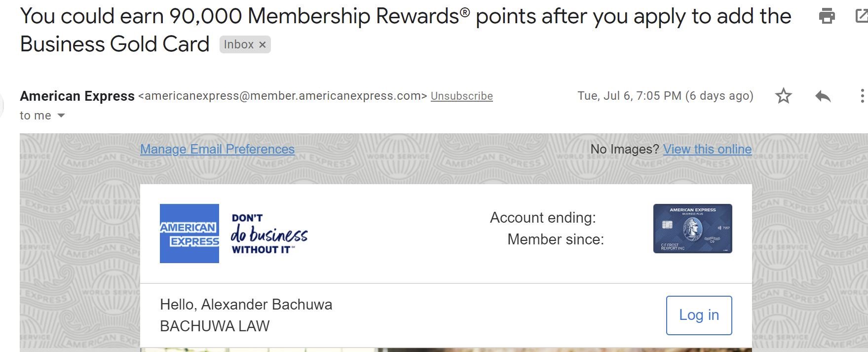This screenshot has width=868, height=352.
Task: Click the Unsubscribe link
Action: [461, 96]
